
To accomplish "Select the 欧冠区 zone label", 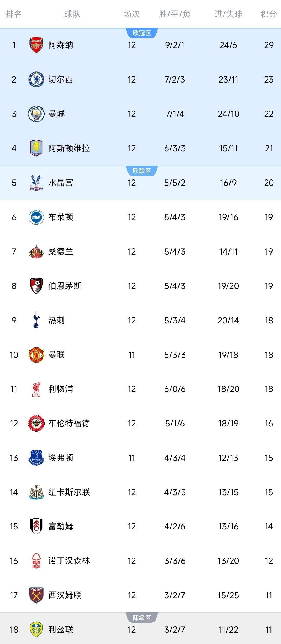I will click(142, 33).
